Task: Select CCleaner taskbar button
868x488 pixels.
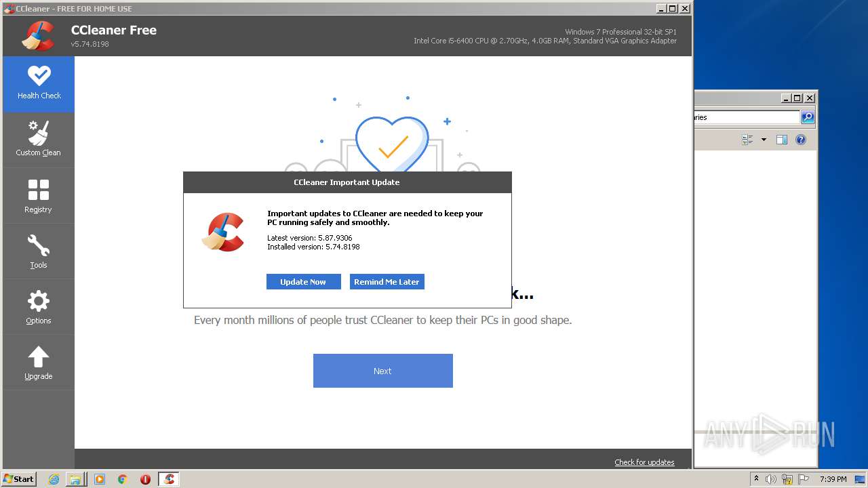Action: pos(169,479)
